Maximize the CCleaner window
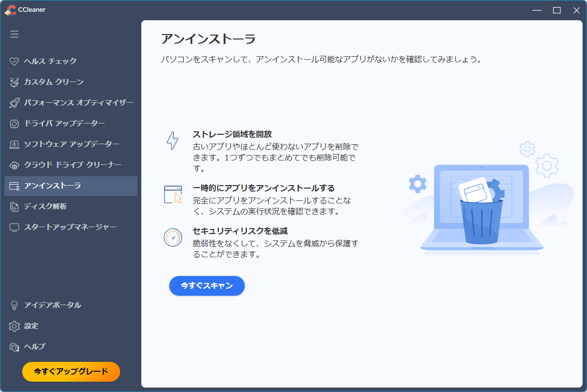This screenshot has width=587, height=392. (557, 10)
